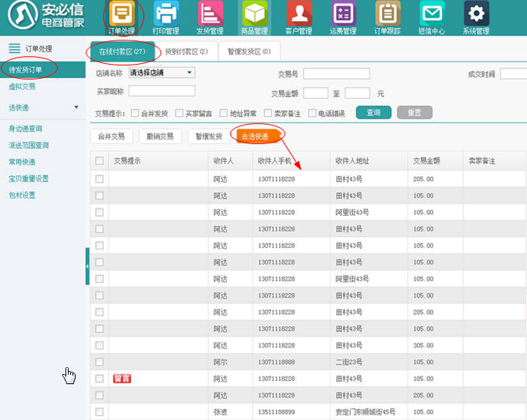Check the 地址异常 filter checkbox
Viewport: 527px width, 420px height.
[x=224, y=113]
